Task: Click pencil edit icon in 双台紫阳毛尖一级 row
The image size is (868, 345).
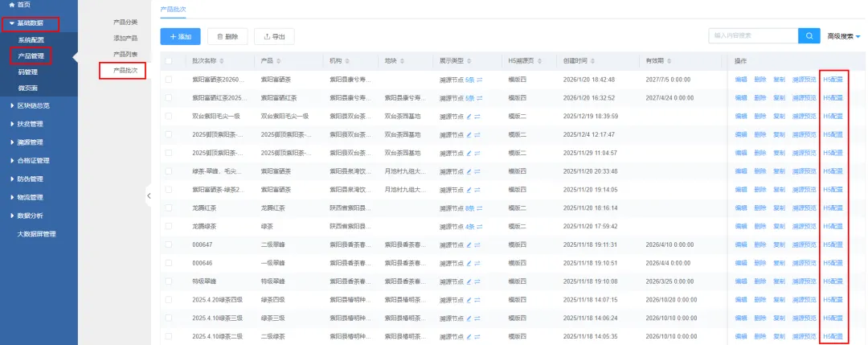Action: pyautogui.click(x=469, y=117)
